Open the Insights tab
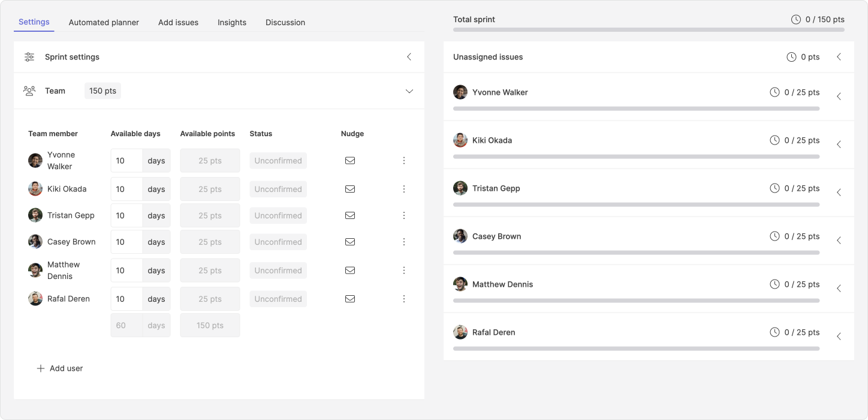The image size is (868, 420). [232, 22]
